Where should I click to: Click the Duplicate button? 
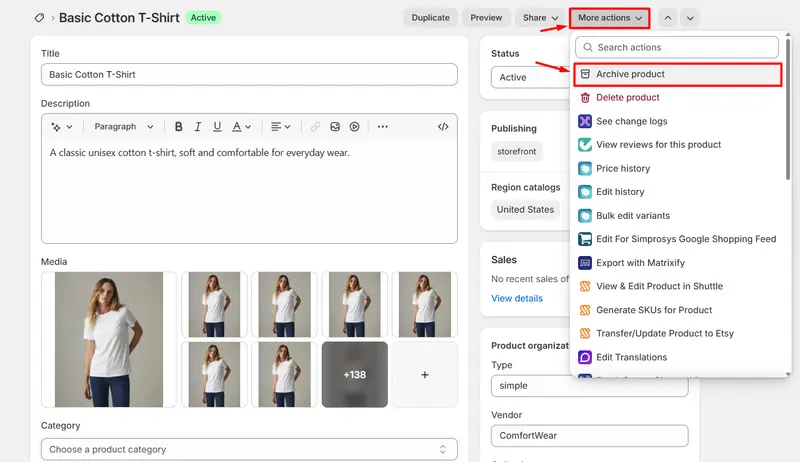[x=431, y=18]
